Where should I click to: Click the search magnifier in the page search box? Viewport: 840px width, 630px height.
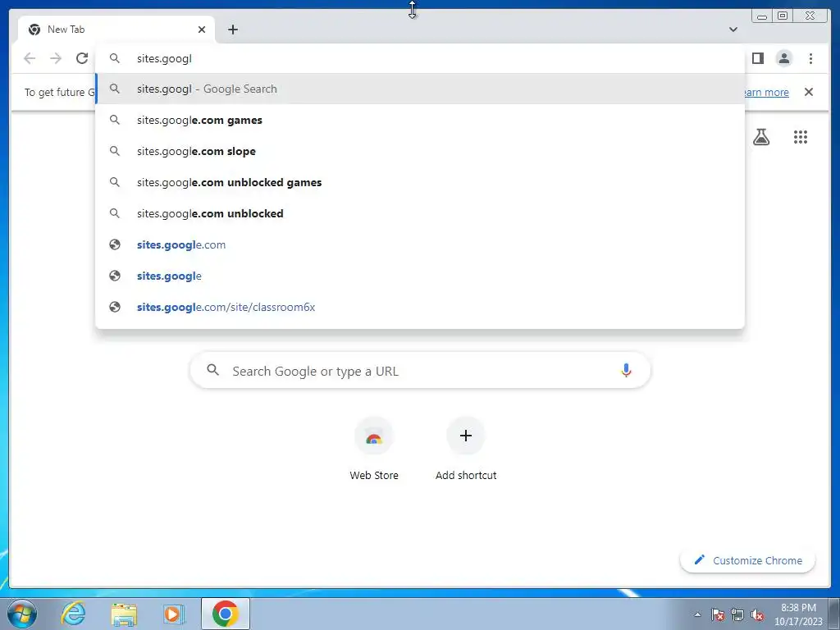(x=212, y=370)
